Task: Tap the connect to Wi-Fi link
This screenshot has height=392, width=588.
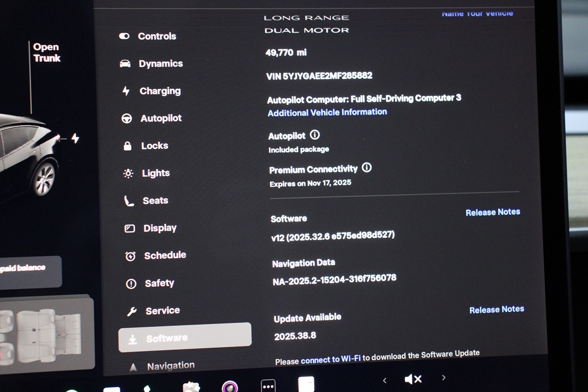Action: (331, 360)
